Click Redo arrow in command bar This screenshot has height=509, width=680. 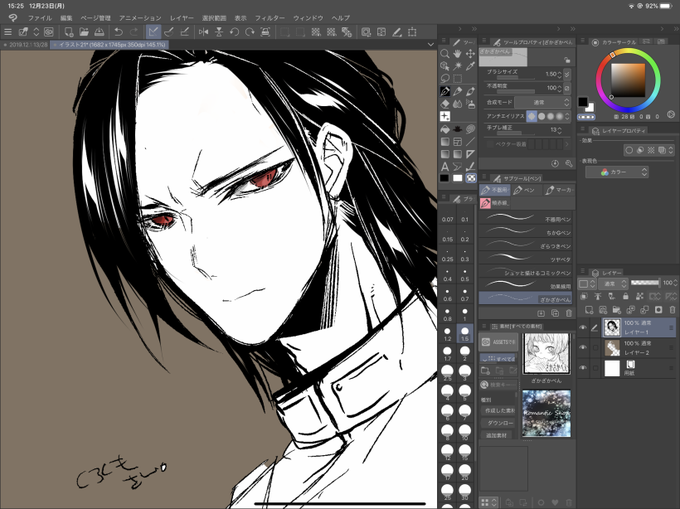[134, 32]
